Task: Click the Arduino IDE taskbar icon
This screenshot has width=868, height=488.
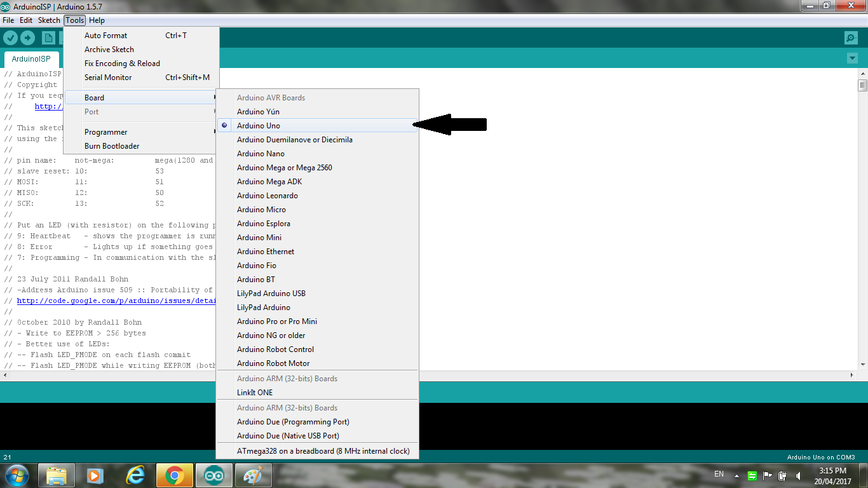Action: click(214, 475)
